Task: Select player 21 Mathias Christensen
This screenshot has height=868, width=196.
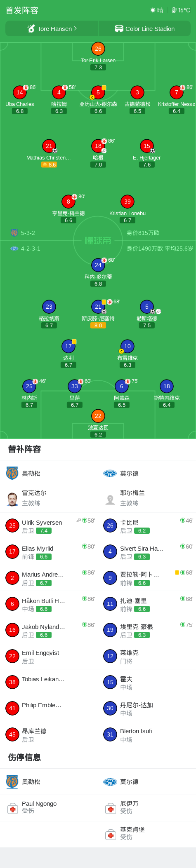Action: tap(49, 146)
